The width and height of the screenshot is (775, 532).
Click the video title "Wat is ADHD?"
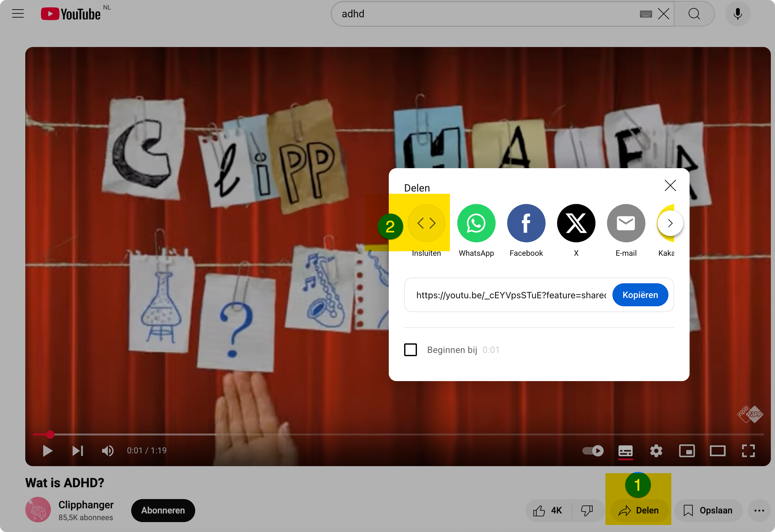pyautogui.click(x=65, y=482)
